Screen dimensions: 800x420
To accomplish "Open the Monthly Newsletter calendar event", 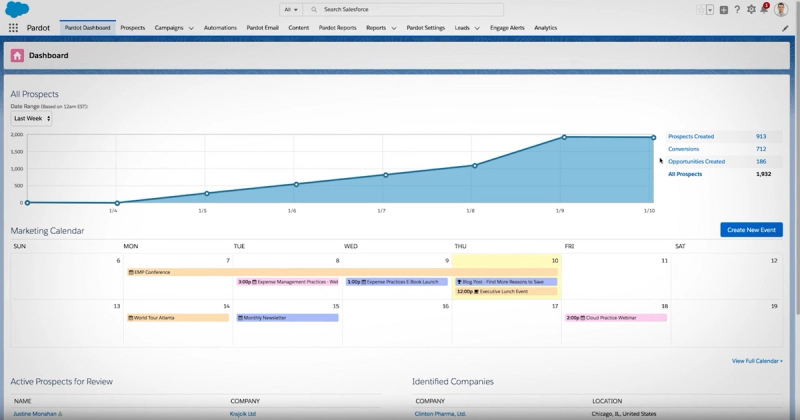I will click(x=288, y=318).
